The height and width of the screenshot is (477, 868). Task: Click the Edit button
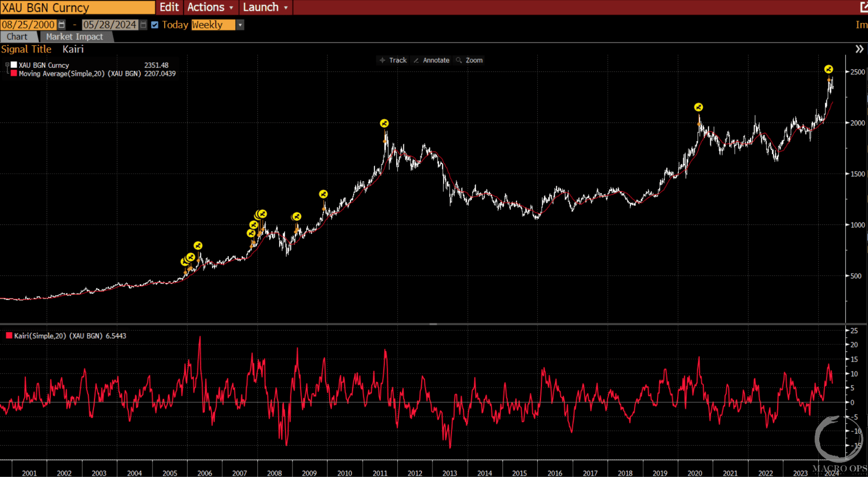click(169, 7)
